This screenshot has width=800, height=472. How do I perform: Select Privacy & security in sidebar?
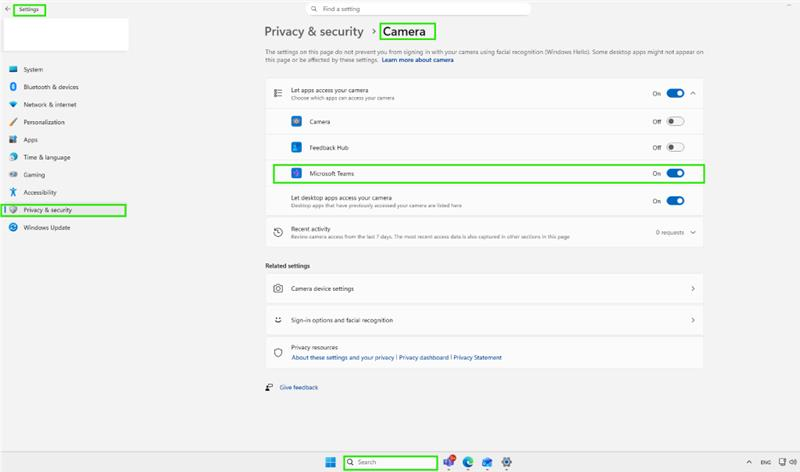coord(64,210)
